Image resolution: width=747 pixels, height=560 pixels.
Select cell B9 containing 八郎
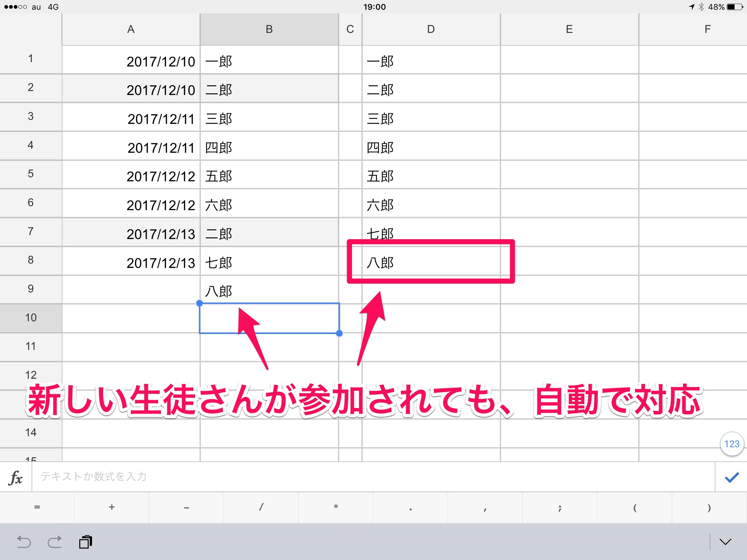coord(269,290)
